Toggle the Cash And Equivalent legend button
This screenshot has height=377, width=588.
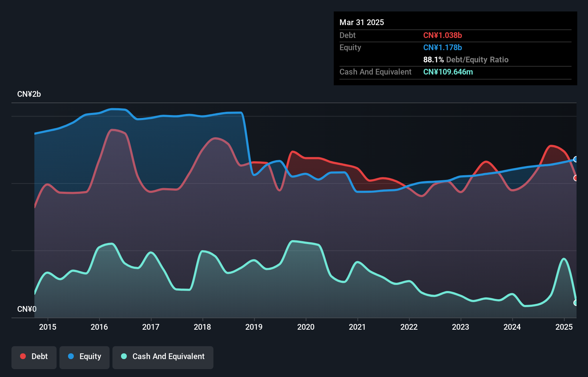(x=163, y=357)
